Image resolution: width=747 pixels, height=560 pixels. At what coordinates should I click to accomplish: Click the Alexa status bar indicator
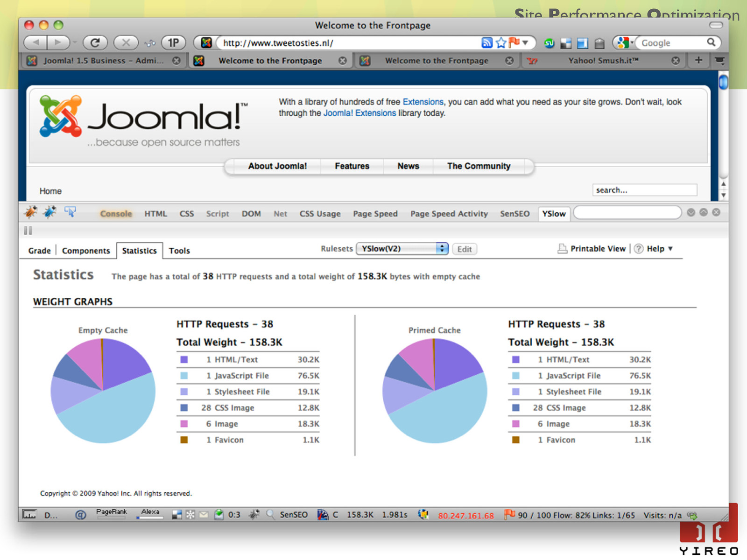[x=150, y=514]
